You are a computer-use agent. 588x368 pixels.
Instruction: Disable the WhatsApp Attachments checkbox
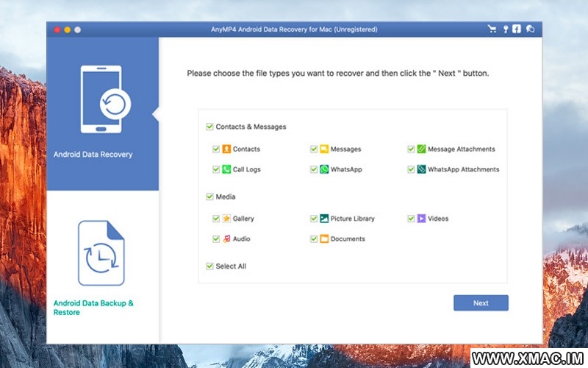(411, 169)
